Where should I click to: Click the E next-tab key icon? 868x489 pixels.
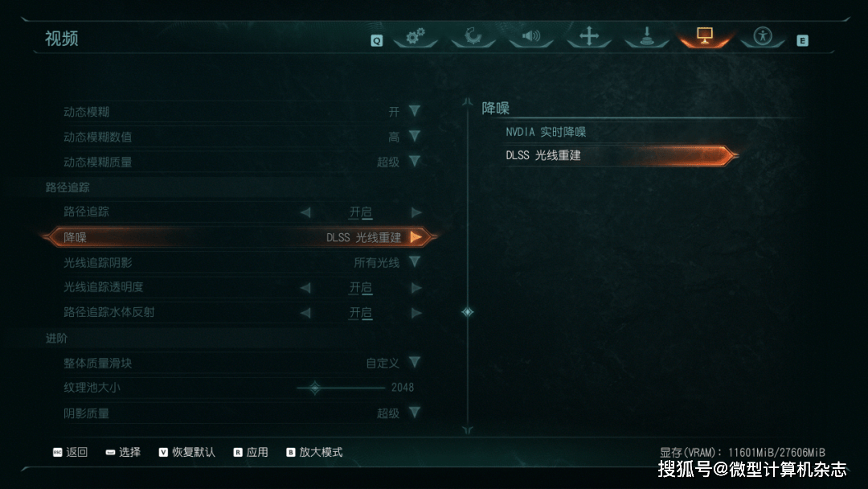[802, 40]
